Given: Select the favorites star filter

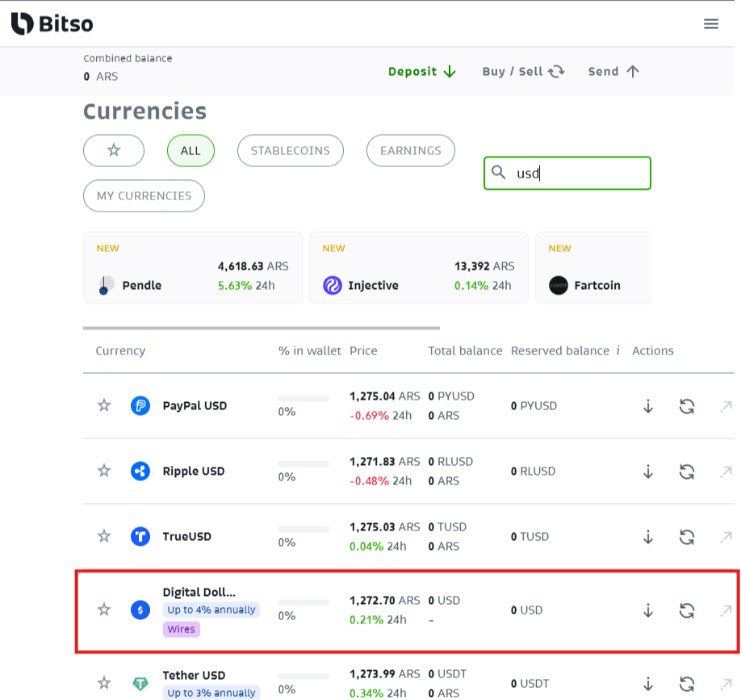Looking at the screenshot, I should (114, 150).
